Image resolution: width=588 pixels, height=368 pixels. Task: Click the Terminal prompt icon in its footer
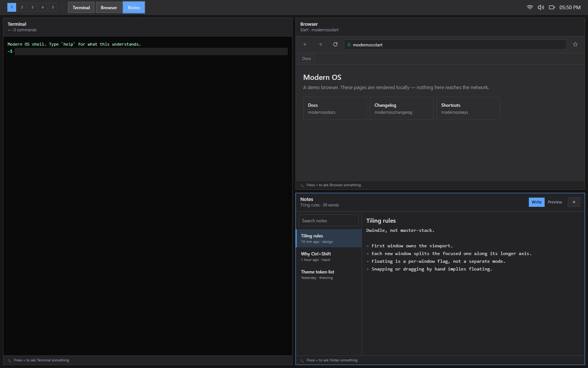tap(10, 360)
